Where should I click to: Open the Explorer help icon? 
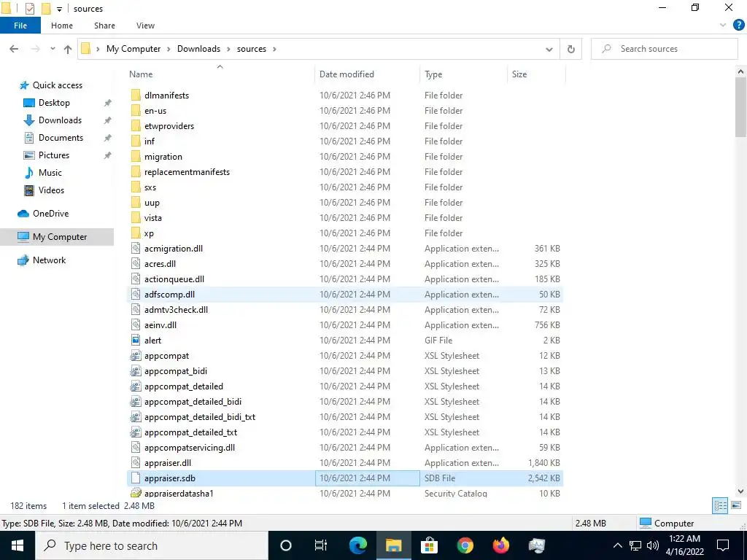(738, 26)
